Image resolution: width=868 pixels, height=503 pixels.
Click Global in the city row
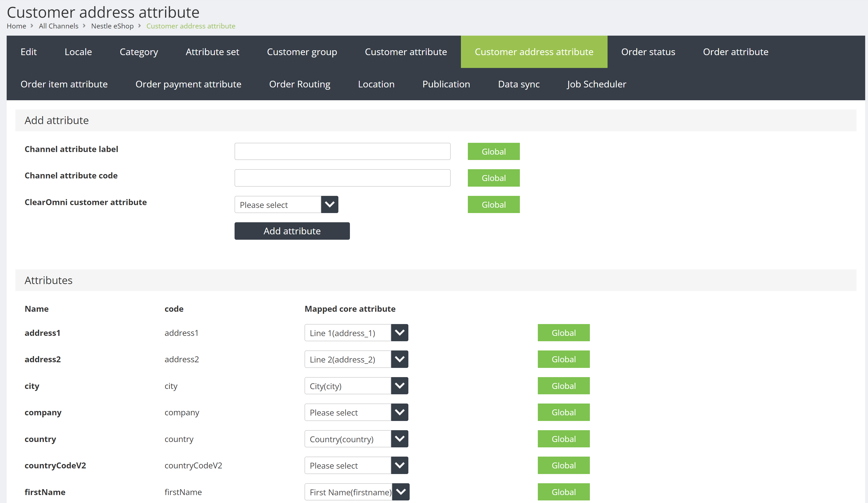(563, 386)
